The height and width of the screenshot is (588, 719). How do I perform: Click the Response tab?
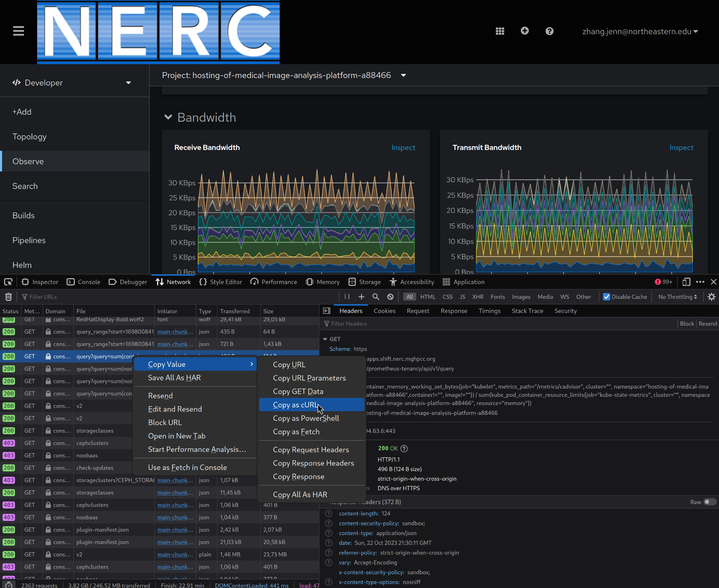(x=454, y=311)
